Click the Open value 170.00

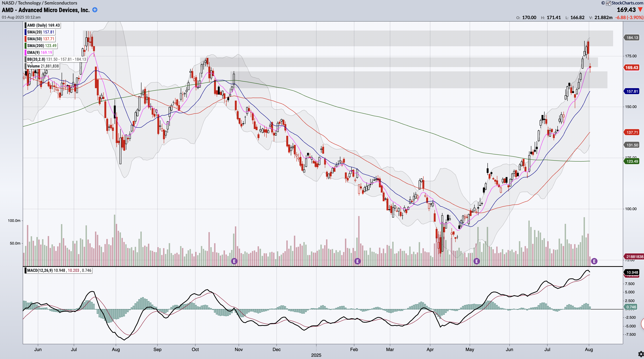coord(529,18)
